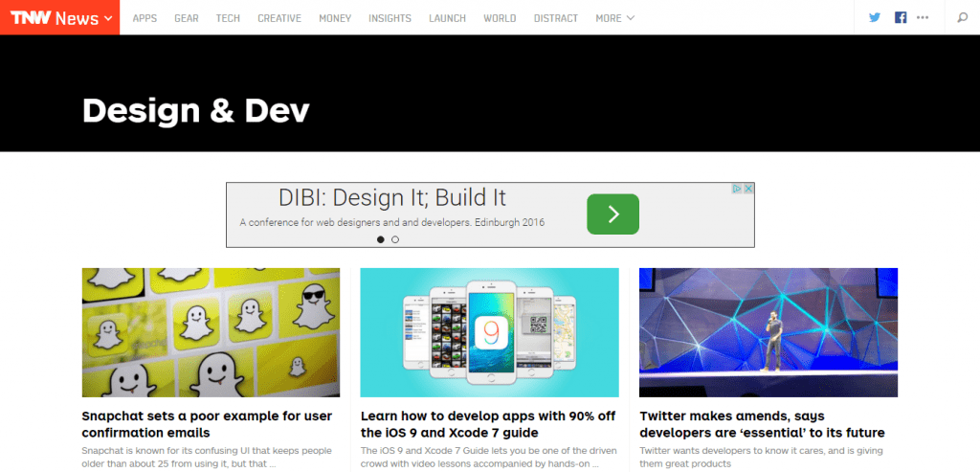Screen dimensions: 980x472
Task: Go to the DISTRACT section
Action: (556, 18)
